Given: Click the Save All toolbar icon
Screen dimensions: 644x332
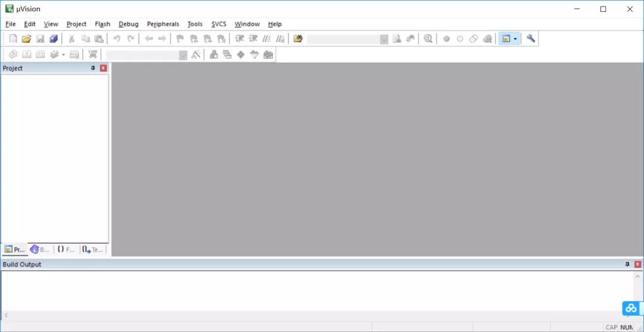Looking at the screenshot, I should coord(54,39).
